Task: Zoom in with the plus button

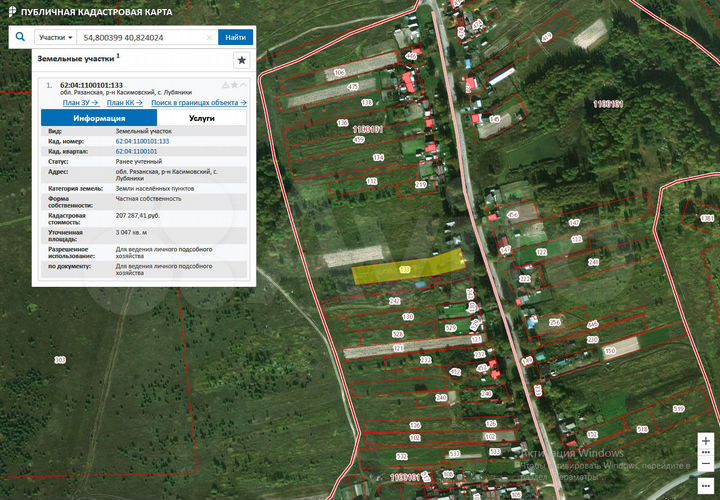Action: pos(706,440)
